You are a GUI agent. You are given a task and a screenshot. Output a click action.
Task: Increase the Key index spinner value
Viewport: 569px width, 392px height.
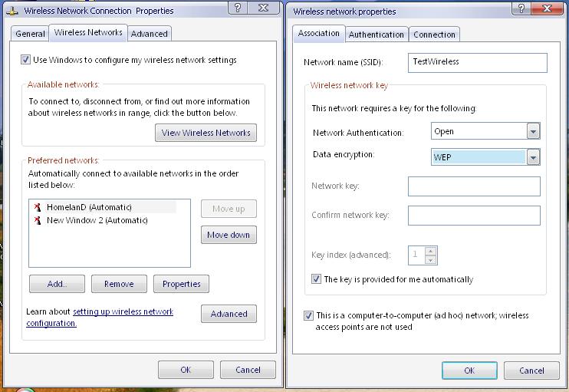431,251
